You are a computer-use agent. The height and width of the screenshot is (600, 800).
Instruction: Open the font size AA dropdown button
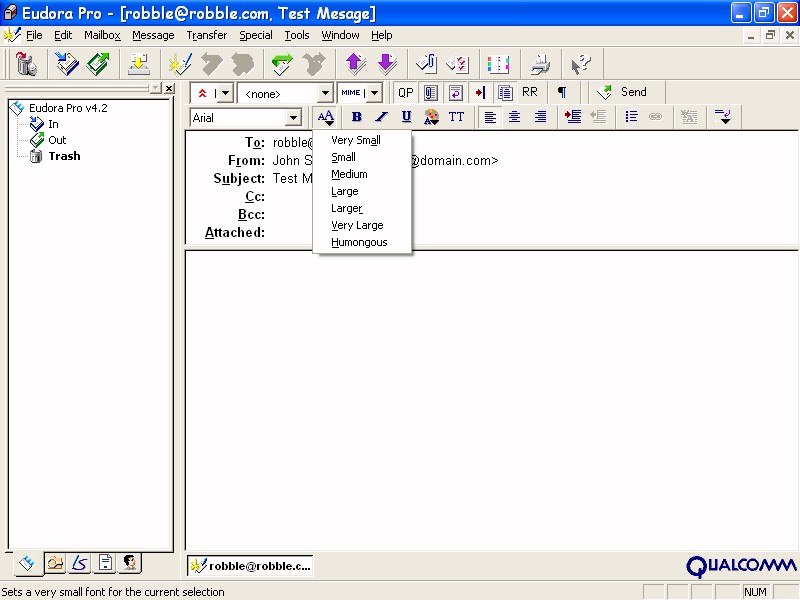(326, 117)
